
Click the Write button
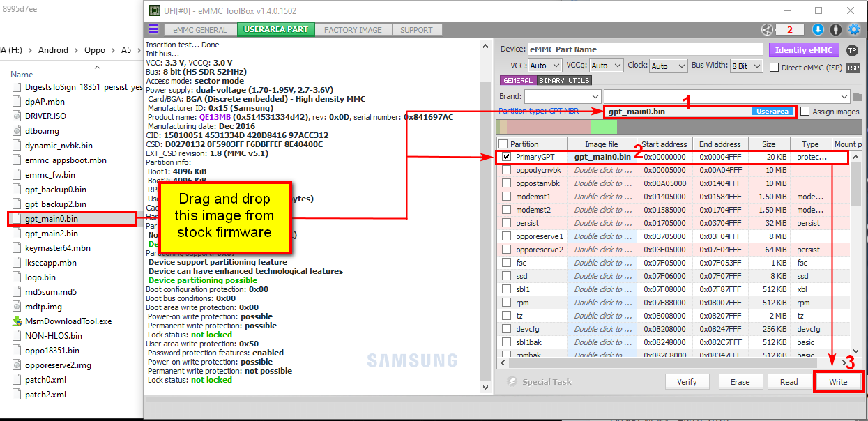tap(838, 382)
